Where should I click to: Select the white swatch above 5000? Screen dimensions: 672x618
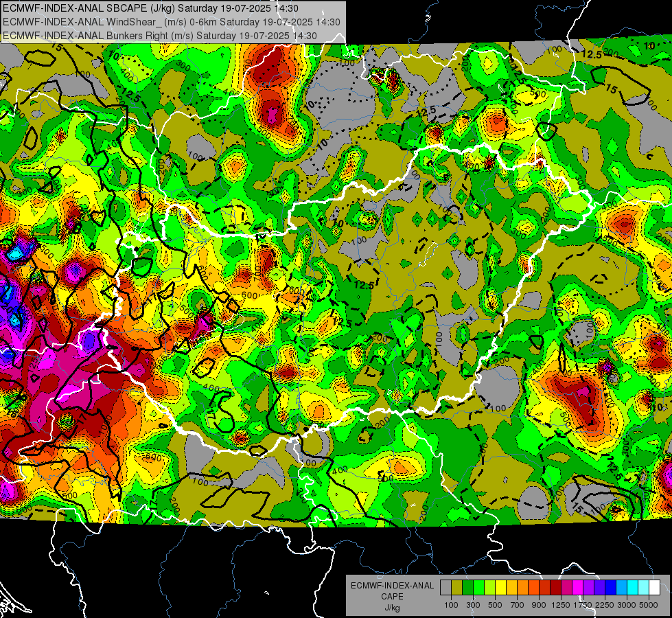[x=654, y=587]
